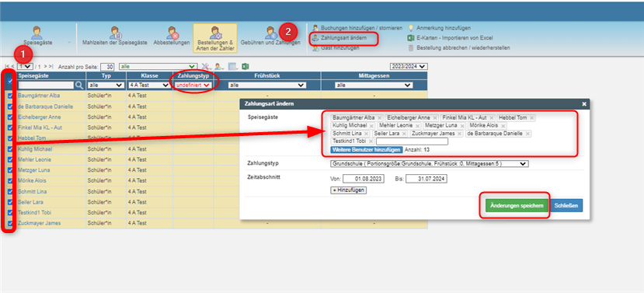Select Bestellungen & Arten der Zahler

(215, 38)
